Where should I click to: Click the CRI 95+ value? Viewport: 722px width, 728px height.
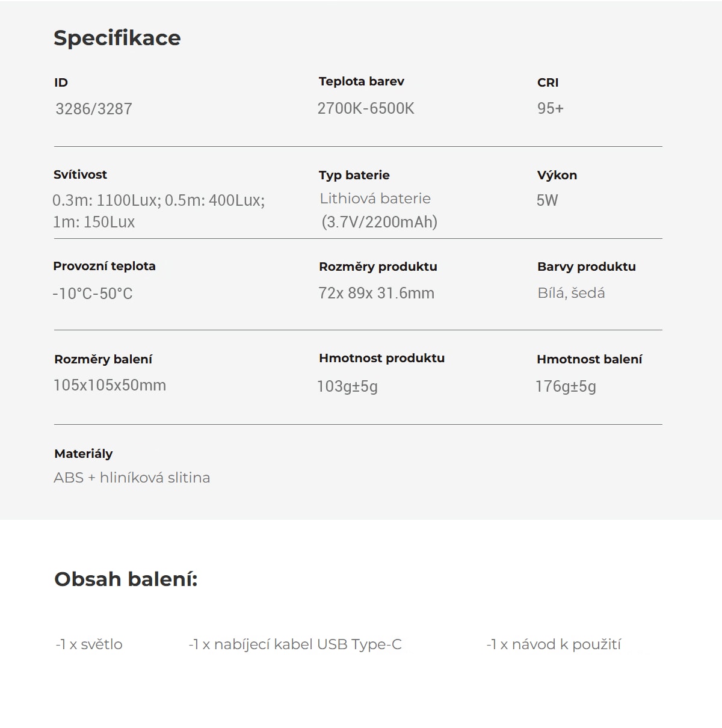[x=551, y=108]
